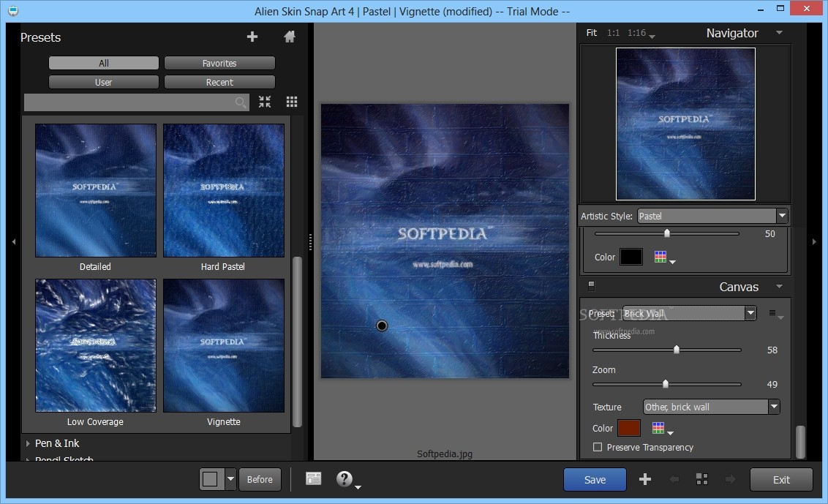Select the Low Coverage preset thumbnail
Viewport: 828px width, 504px height.
pyautogui.click(x=96, y=345)
